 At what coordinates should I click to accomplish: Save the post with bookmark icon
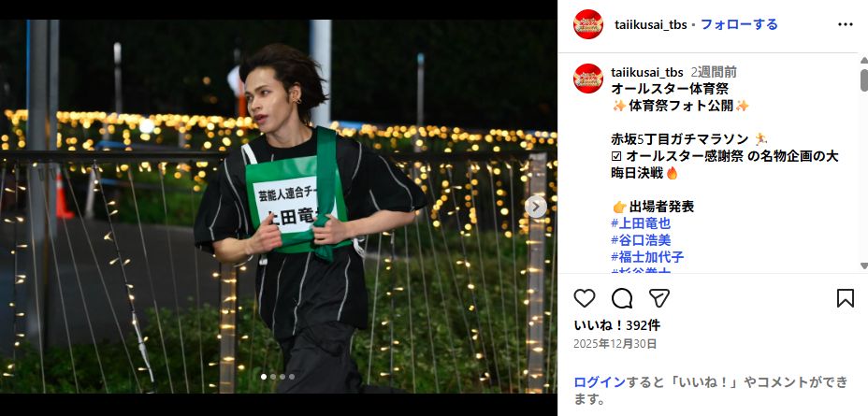[846, 298]
